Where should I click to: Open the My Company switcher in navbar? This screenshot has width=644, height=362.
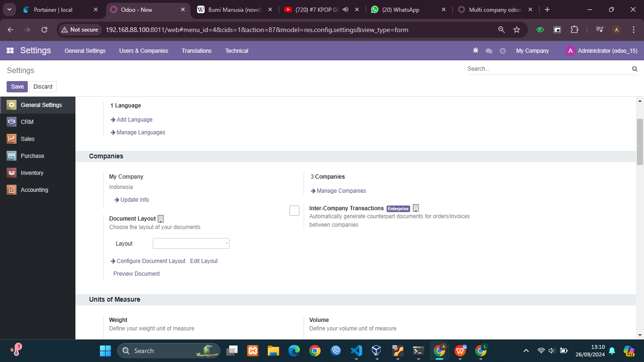pyautogui.click(x=532, y=51)
